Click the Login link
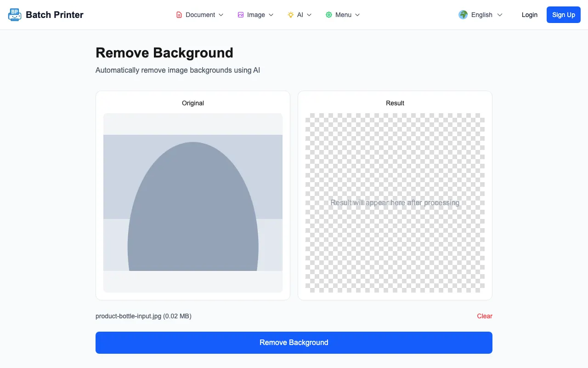 (x=530, y=15)
